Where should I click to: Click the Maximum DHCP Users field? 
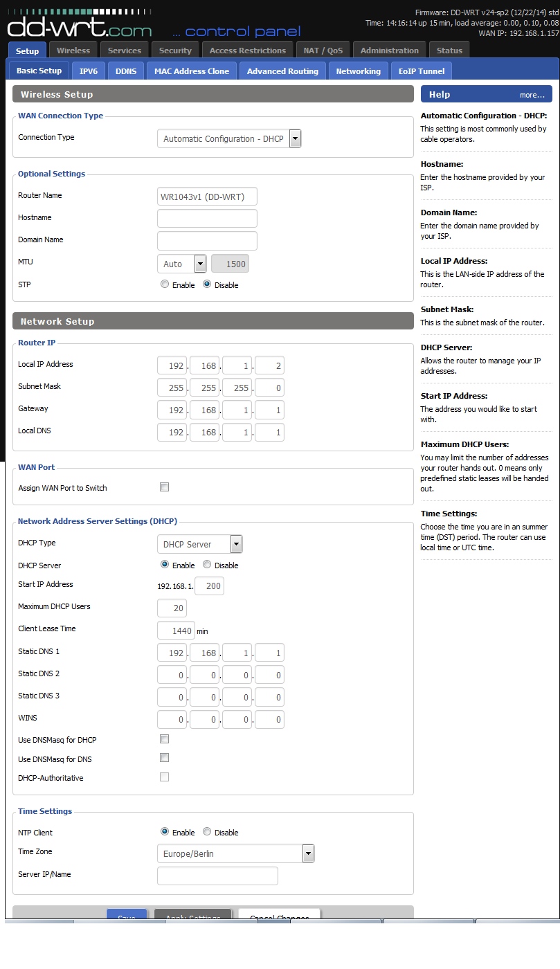[172, 608]
